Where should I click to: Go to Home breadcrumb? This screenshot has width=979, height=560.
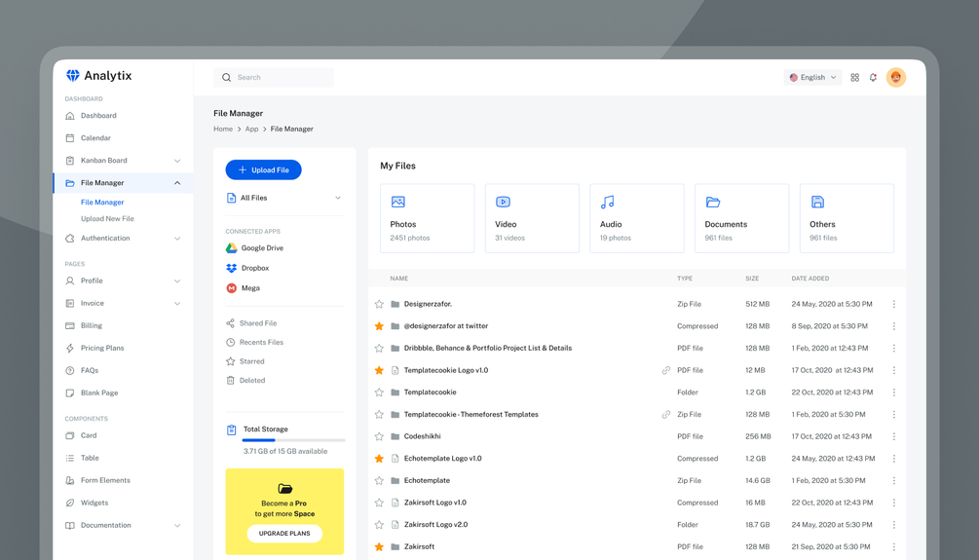[223, 130]
